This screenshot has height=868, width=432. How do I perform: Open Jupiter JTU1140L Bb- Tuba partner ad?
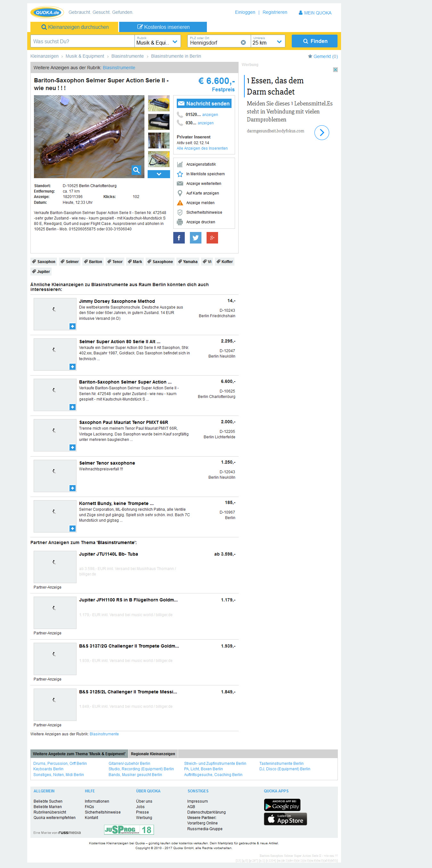point(109,554)
